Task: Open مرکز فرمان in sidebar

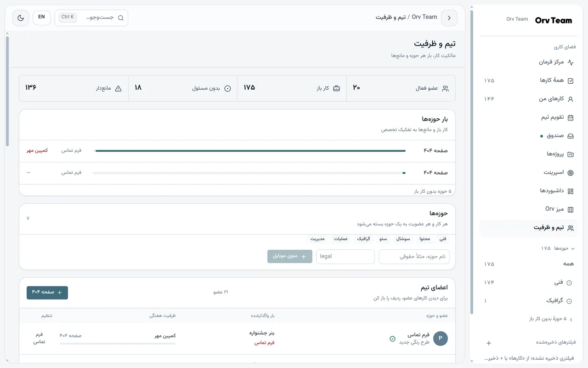Action: point(528,62)
